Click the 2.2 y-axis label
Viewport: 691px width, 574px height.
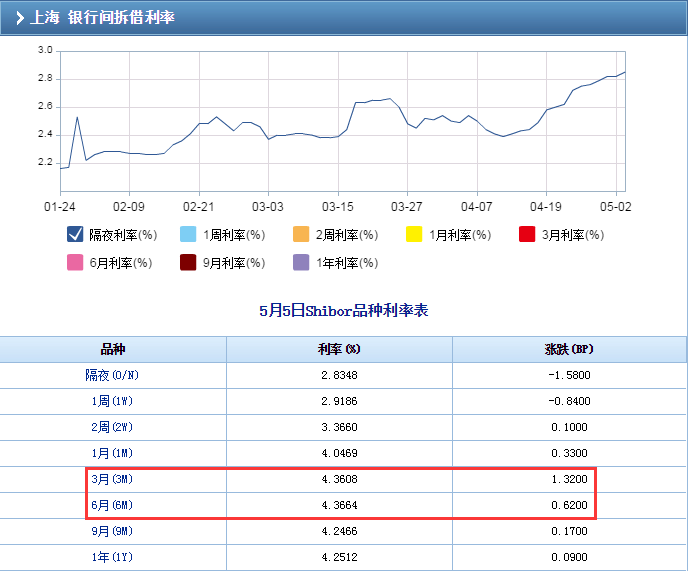click(45, 162)
